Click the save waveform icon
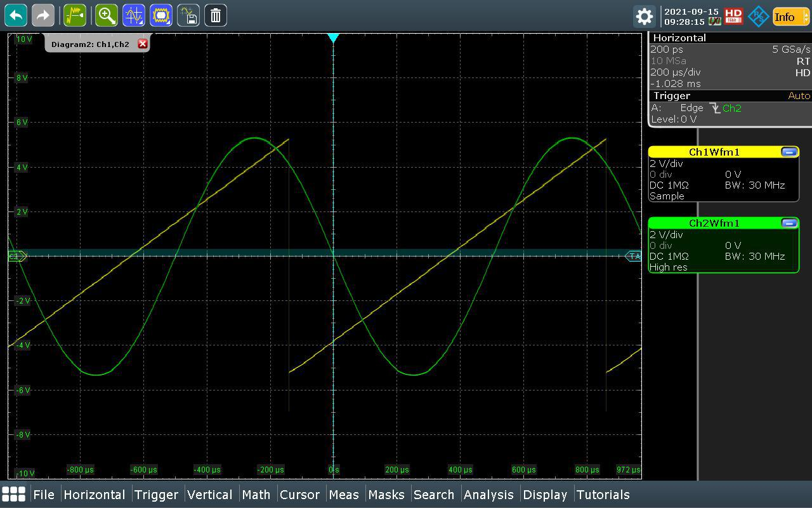 (188, 15)
